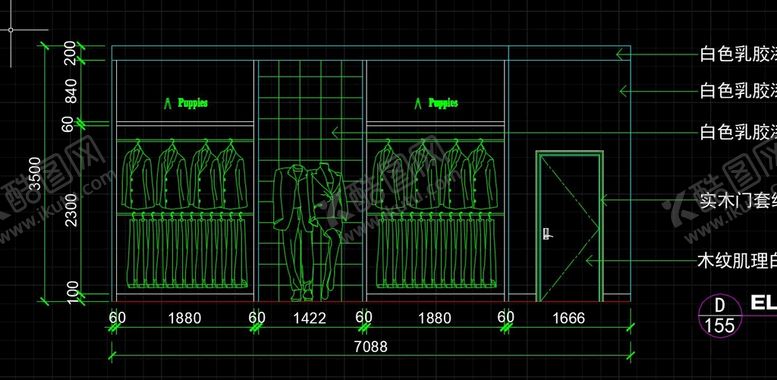Select the grid display wall behind mannequin
Image resolution: width=777 pixels, height=380 pixels.
pos(311,180)
